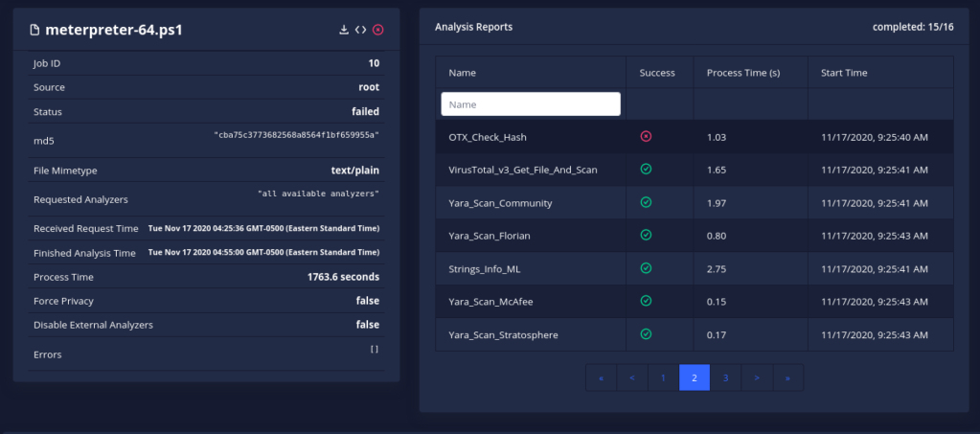Viewport: 980px width, 434px height.
Task: Click the download icon next to meterpreter-64.ps1
Action: click(x=344, y=30)
